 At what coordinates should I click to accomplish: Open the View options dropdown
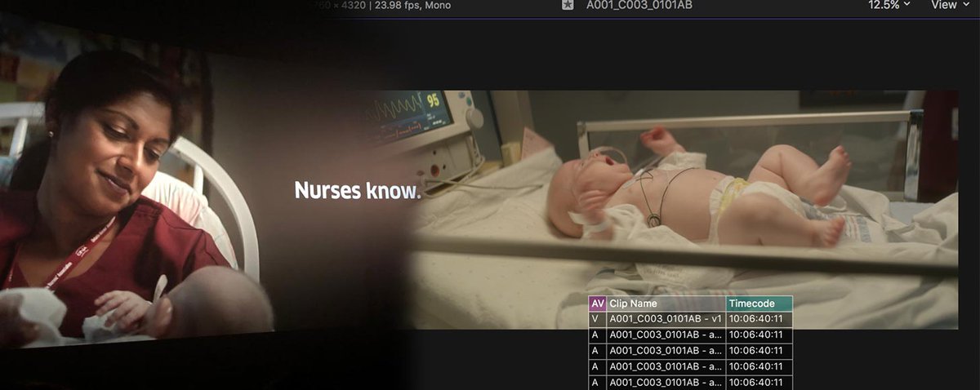pyautogui.click(x=949, y=5)
